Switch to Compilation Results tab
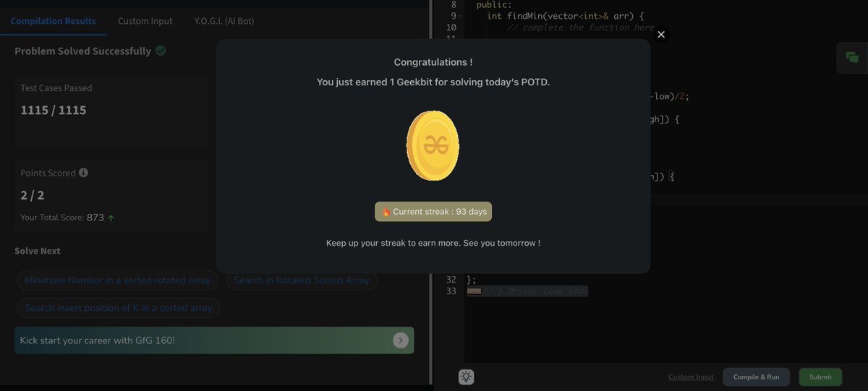Image resolution: width=868 pixels, height=391 pixels. 54,21
